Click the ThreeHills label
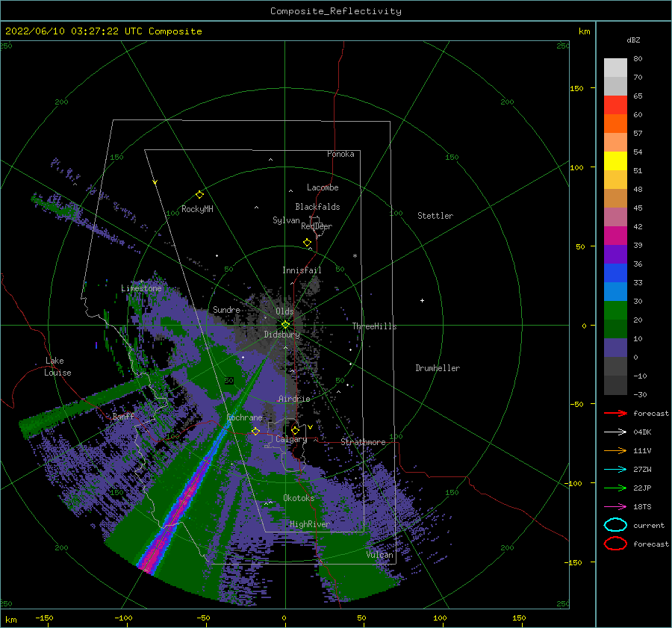Image resolution: width=672 pixels, height=628 pixels. pyautogui.click(x=374, y=326)
